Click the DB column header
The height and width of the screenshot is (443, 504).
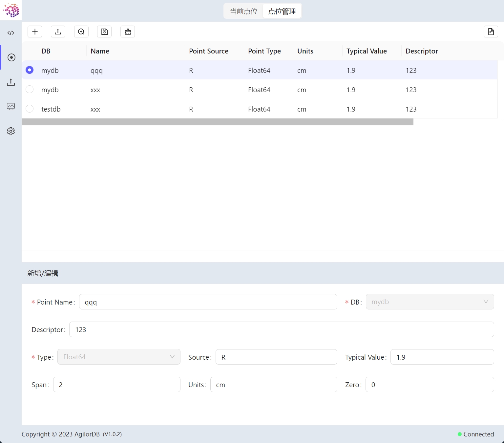[x=46, y=51]
